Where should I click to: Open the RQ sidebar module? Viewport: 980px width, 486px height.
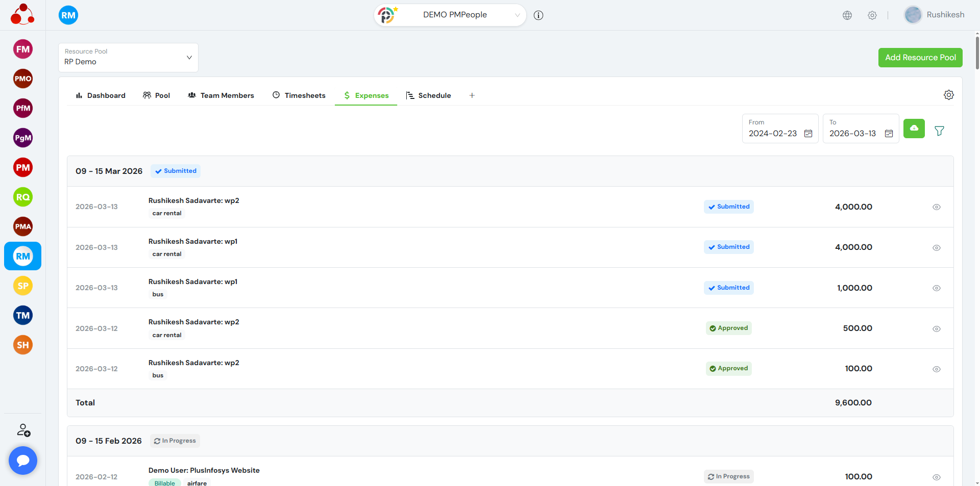coord(23,197)
